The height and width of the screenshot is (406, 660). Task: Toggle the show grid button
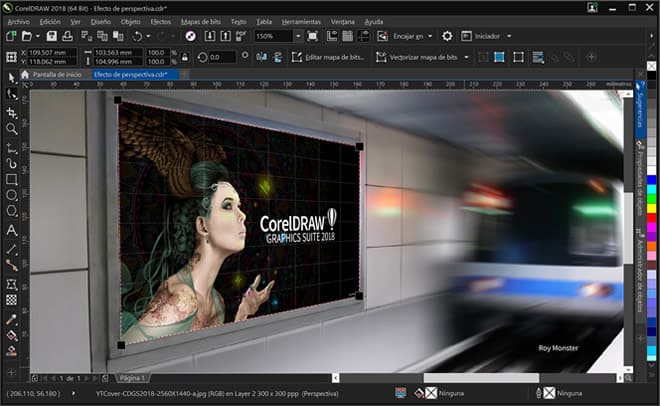pos(348,36)
